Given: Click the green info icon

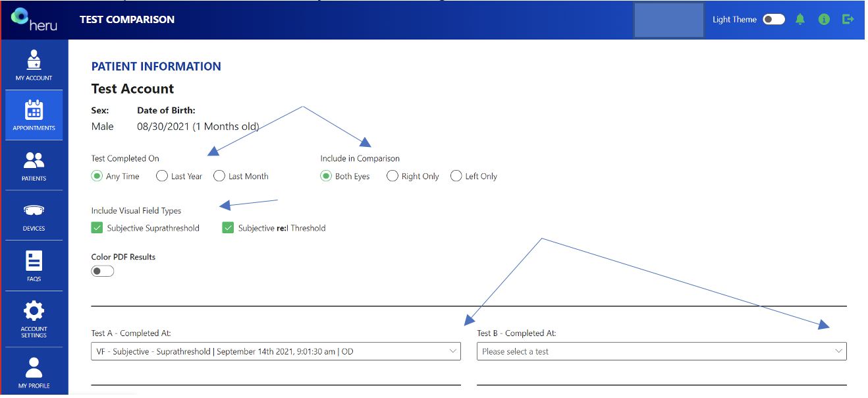Looking at the screenshot, I should [x=824, y=19].
